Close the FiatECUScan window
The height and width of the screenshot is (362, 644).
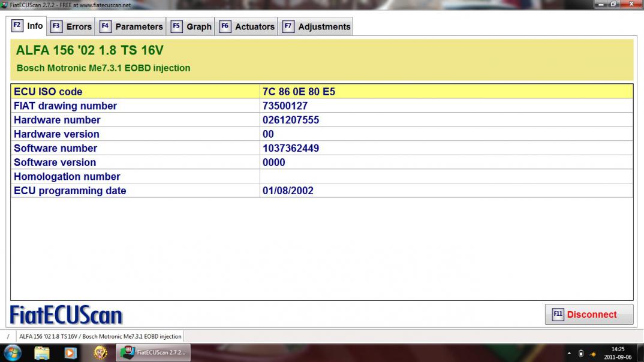click(631, 4)
